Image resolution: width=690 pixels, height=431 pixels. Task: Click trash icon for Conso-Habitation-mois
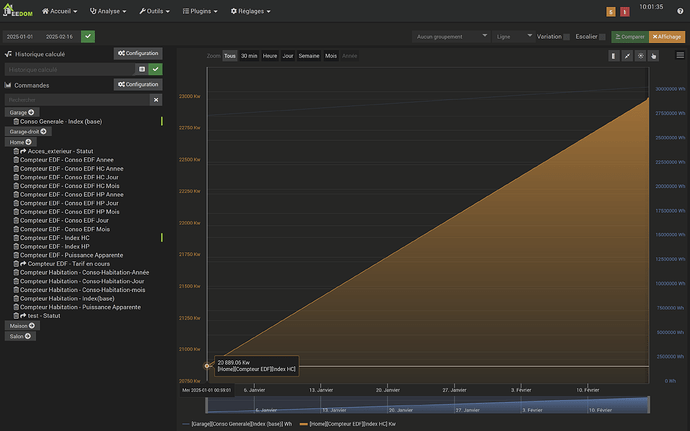[x=16, y=290]
